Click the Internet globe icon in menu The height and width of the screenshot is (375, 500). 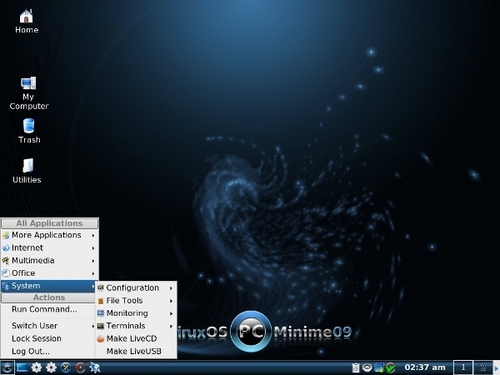(6, 248)
